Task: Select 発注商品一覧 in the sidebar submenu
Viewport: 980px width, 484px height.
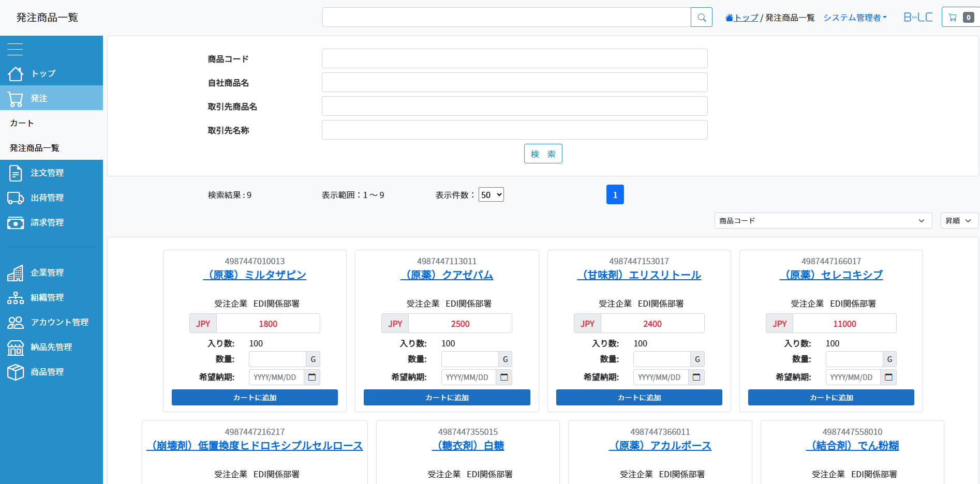Action: pos(35,148)
